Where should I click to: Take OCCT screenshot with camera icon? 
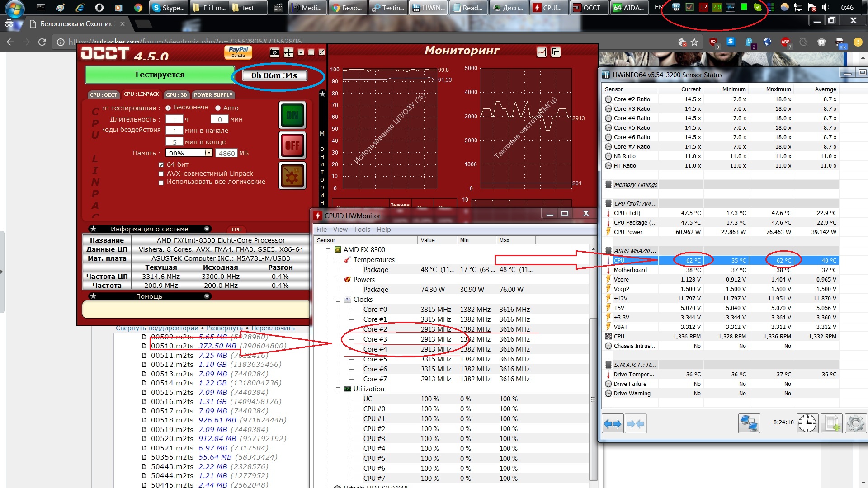tap(274, 53)
